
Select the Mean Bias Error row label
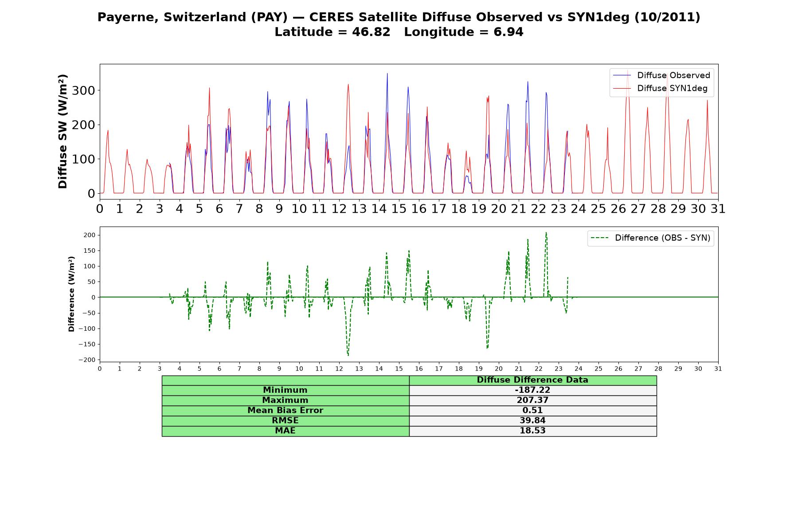pos(286,411)
